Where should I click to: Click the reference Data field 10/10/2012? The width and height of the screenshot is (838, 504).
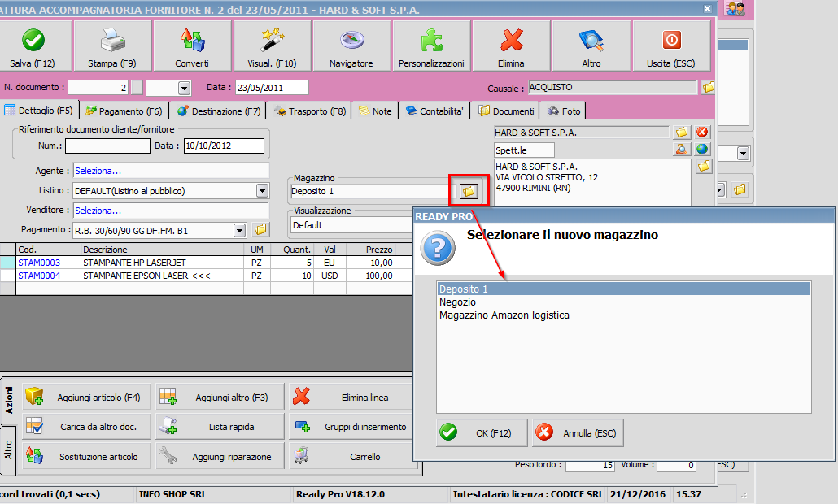point(224,146)
